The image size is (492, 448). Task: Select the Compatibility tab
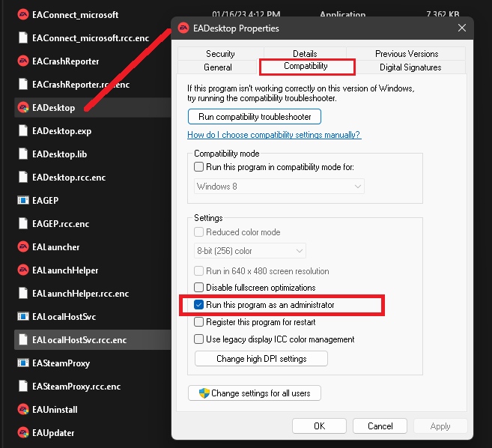pos(306,66)
